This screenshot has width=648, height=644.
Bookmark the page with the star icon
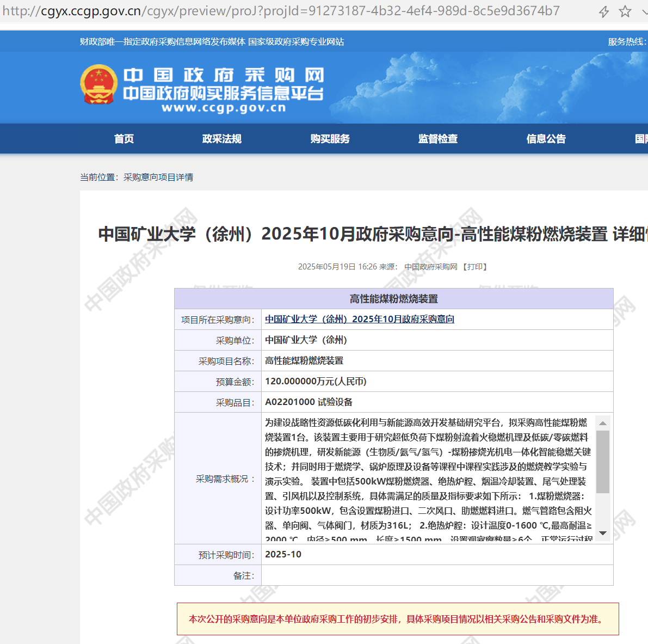(x=625, y=11)
